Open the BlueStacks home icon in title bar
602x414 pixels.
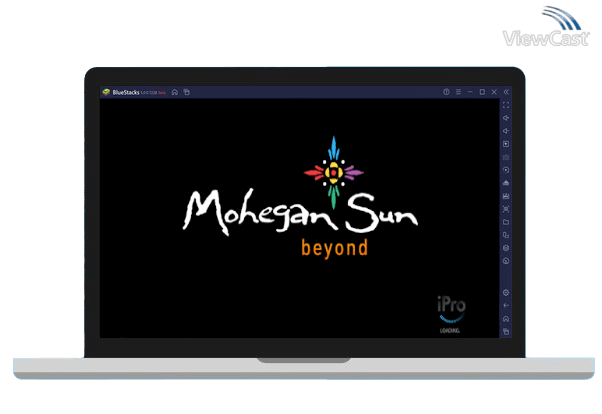(175, 92)
